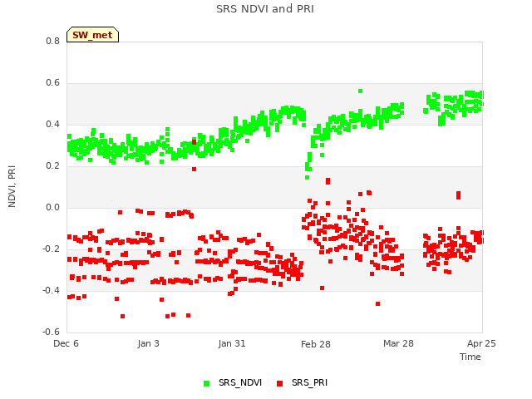Click the green SRS_NDVI legend marker
This screenshot has height=399, width=532.
206,383
